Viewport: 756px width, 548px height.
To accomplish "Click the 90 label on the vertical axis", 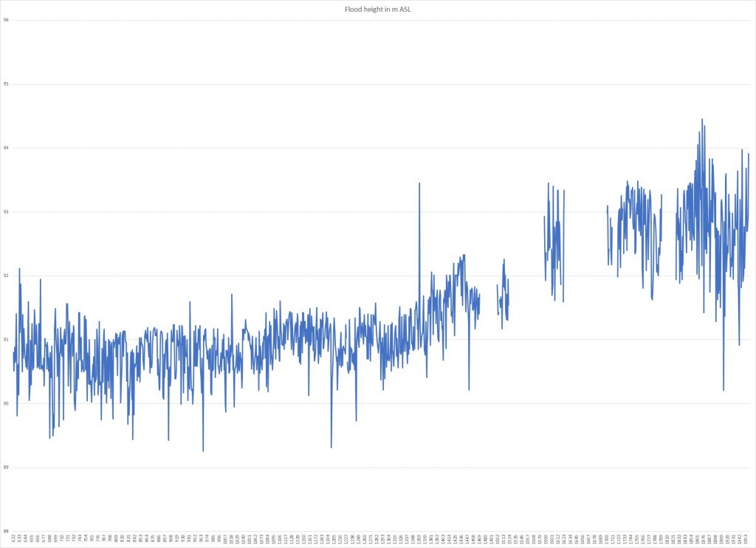I will pyautogui.click(x=6, y=404).
